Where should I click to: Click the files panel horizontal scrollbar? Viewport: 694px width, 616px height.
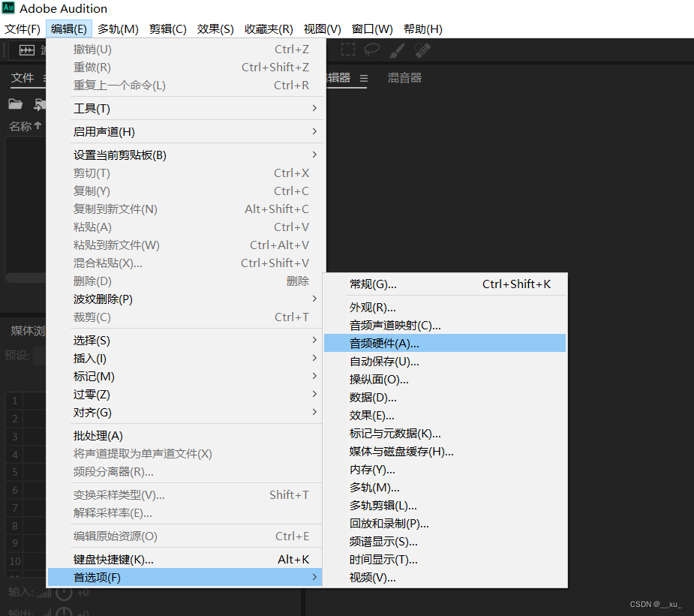tap(26, 278)
